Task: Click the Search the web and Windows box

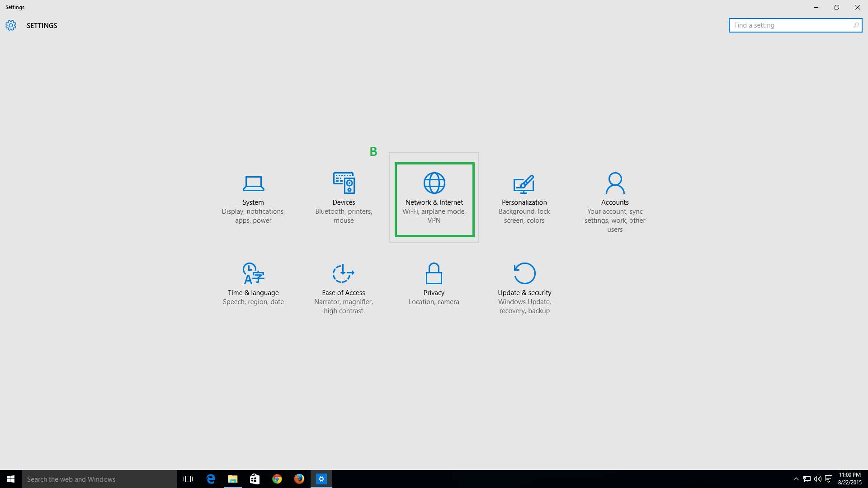Action: (99, 479)
